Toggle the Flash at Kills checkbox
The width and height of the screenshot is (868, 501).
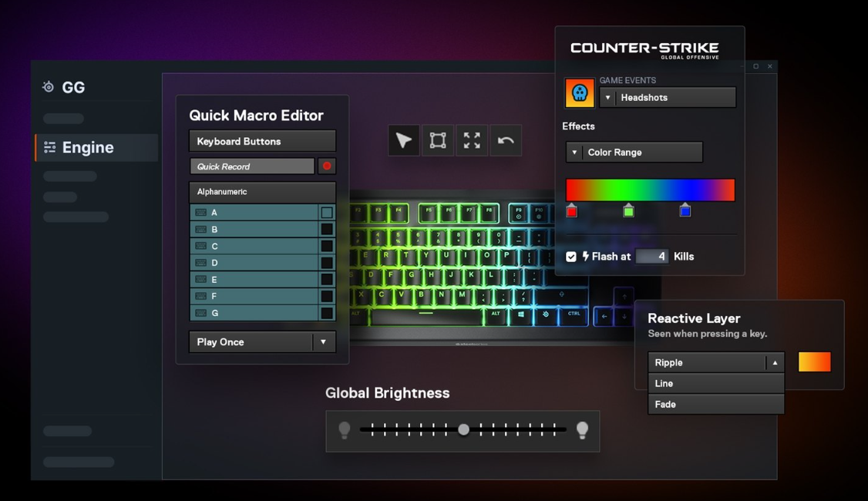pos(570,257)
